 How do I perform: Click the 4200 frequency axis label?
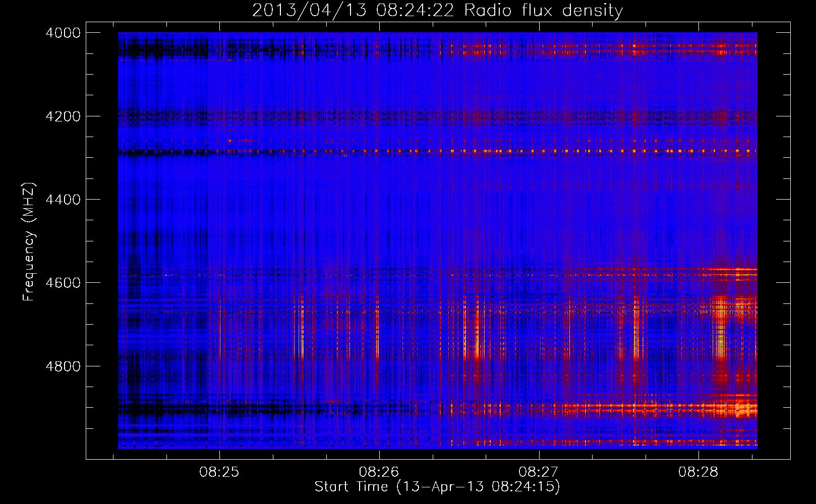[63, 116]
